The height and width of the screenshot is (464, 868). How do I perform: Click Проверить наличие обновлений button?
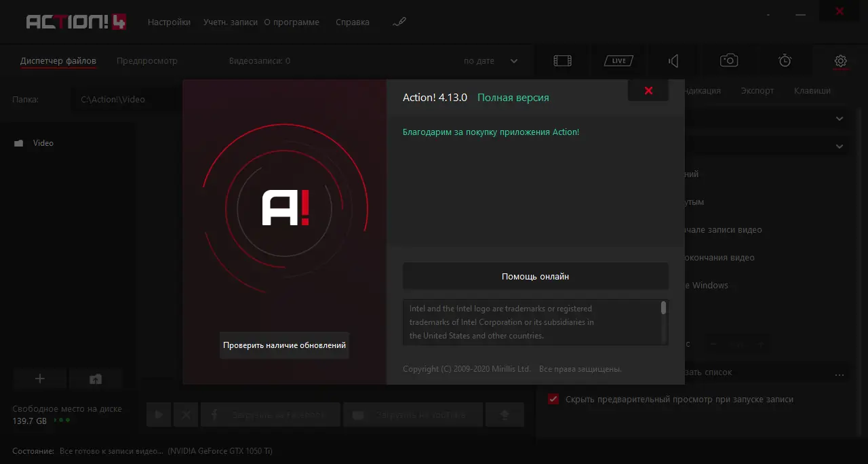click(x=285, y=345)
